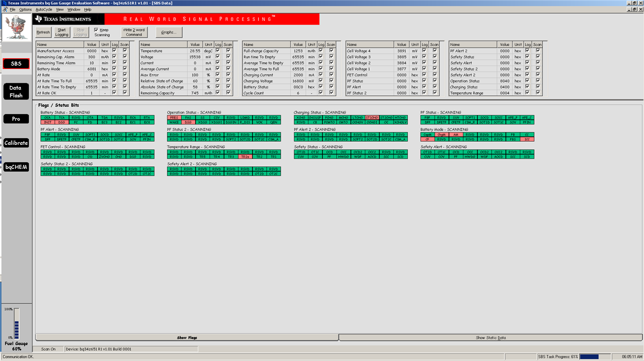The height and width of the screenshot is (361, 644).
Task: Open the Window menu
Action: [x=74, y=9]
